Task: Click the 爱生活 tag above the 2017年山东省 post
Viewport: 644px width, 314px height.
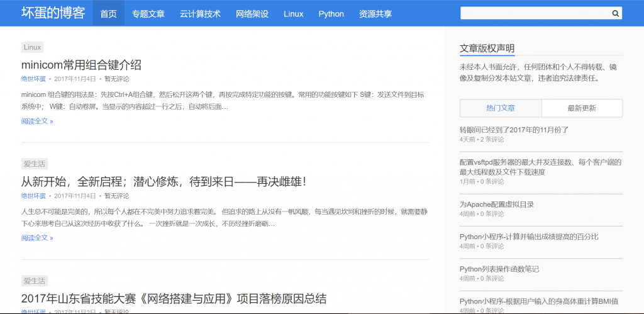Action: pos(35,281)
